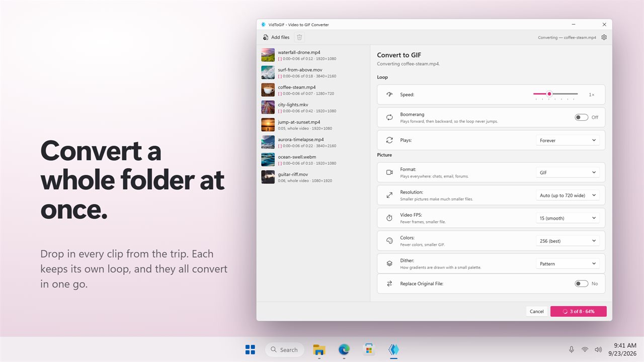Image resolution: width=644 pixels, height=362 pixels.
Task: Select city-lights.mkv in the file list
Action: point(313,108)
